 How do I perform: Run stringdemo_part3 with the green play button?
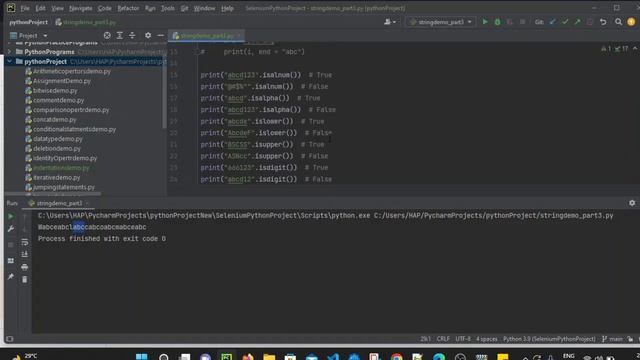pos(485,22)
